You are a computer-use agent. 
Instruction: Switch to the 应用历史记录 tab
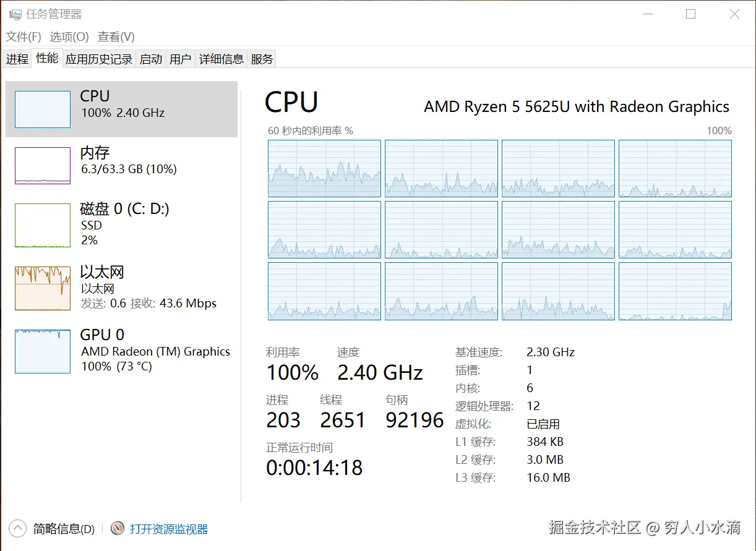pyautogui.click(x=99, y=59)
